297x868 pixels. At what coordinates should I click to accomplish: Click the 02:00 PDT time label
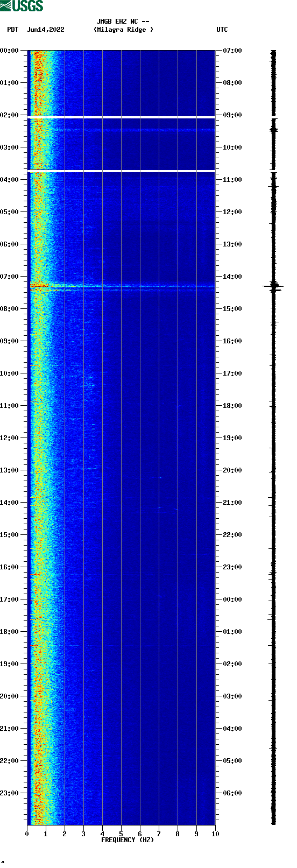pos(10,115)
